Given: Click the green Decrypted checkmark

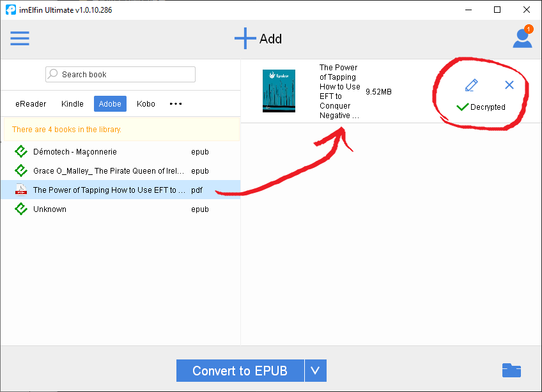Looking at the screenshot, I should click(463, 107).
